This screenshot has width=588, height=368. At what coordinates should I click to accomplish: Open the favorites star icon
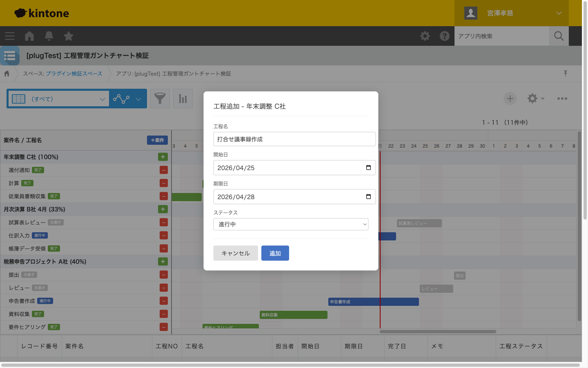pos(69,36)
